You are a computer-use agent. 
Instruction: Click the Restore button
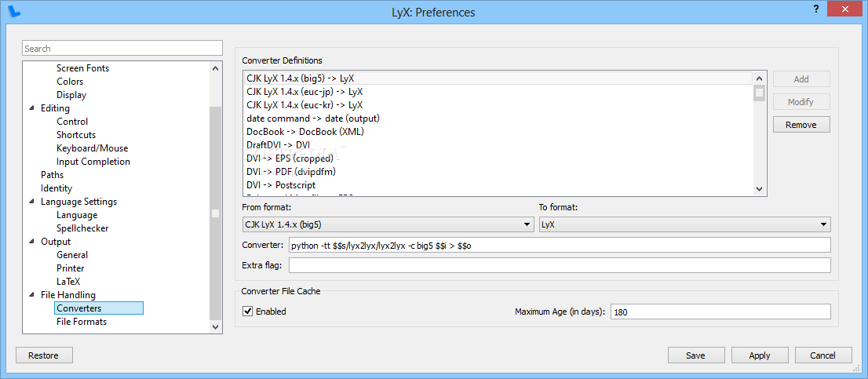click(44, 355)
